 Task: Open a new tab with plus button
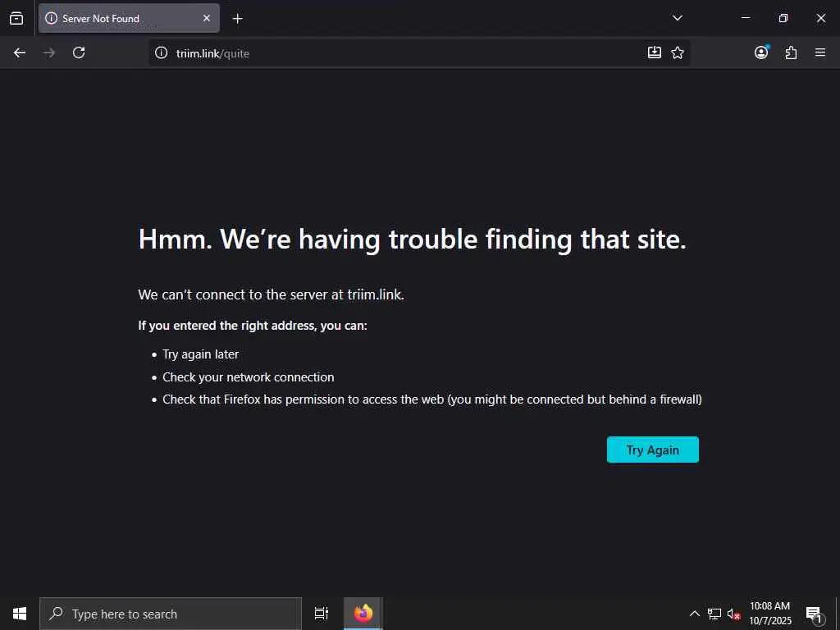237,19
